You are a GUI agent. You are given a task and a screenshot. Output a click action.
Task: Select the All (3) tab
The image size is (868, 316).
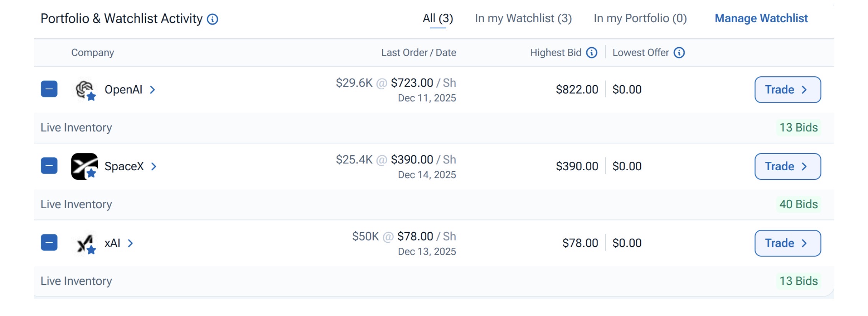(438, 18)
